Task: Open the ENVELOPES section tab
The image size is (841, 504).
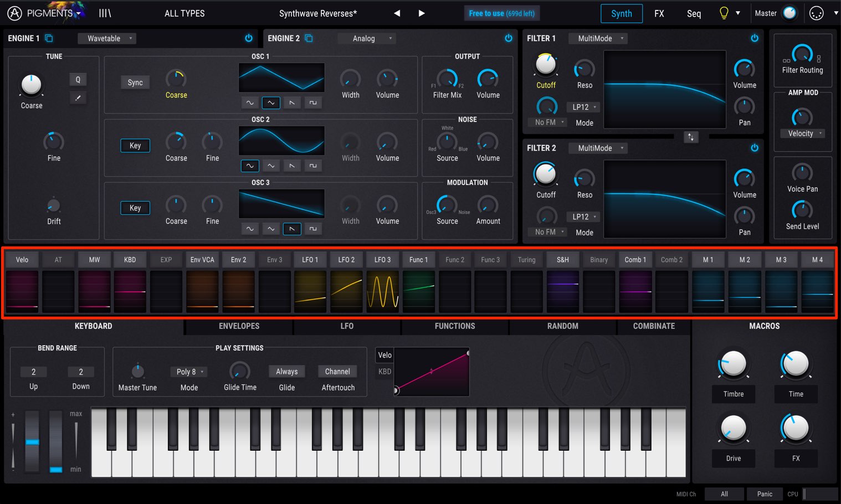Action: coord(239,326)
